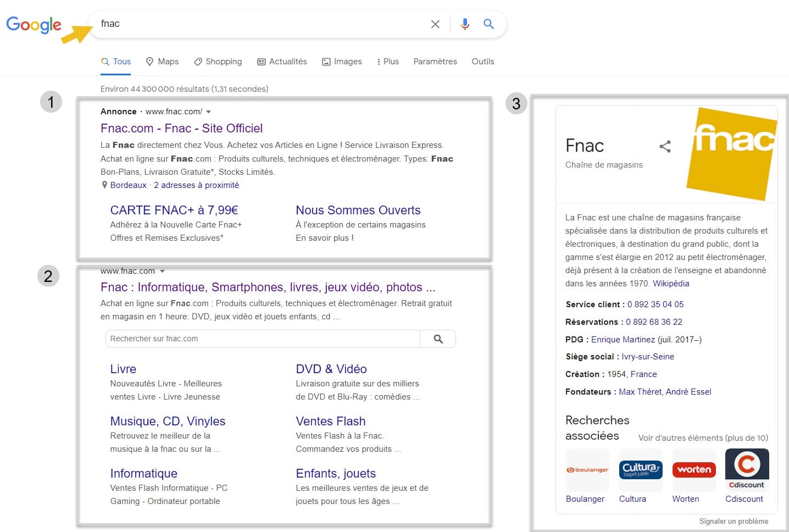Open the Boulanger text link

[x=585, y=499]
